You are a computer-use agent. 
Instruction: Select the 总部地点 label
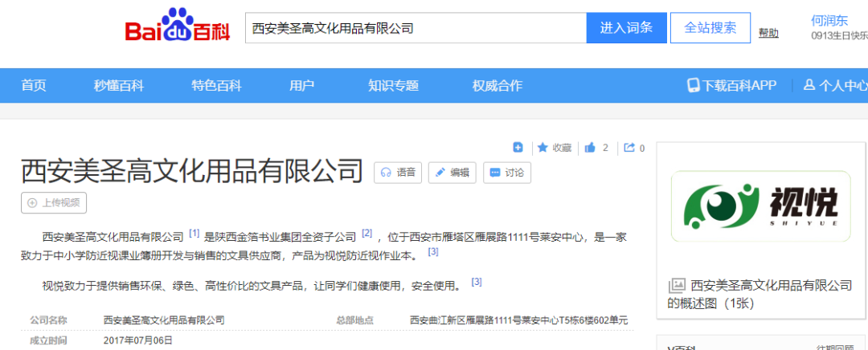[355, 320]
